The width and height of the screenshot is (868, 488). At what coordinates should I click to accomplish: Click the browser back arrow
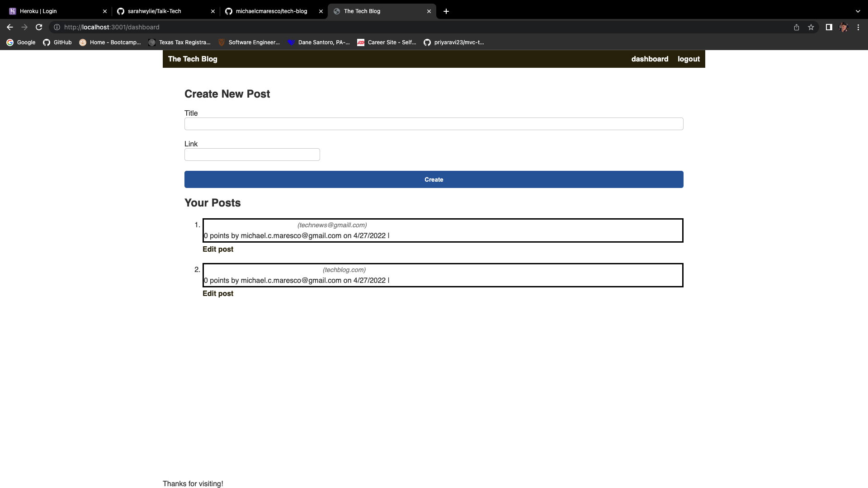(10, 27)
